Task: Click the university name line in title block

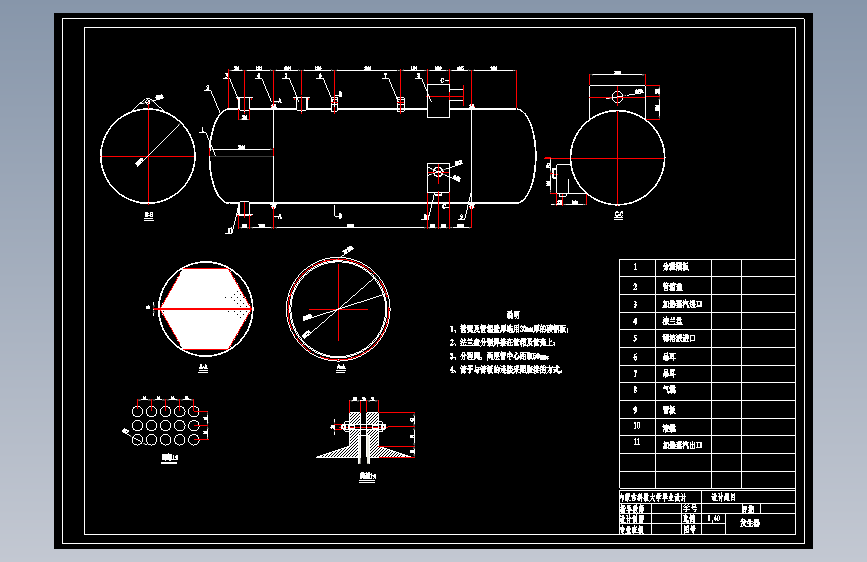Action: 652,497
